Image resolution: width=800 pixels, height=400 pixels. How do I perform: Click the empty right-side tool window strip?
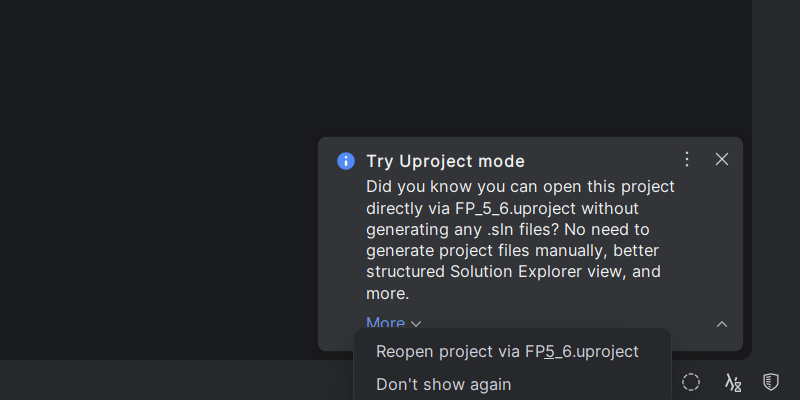[776, 150]
